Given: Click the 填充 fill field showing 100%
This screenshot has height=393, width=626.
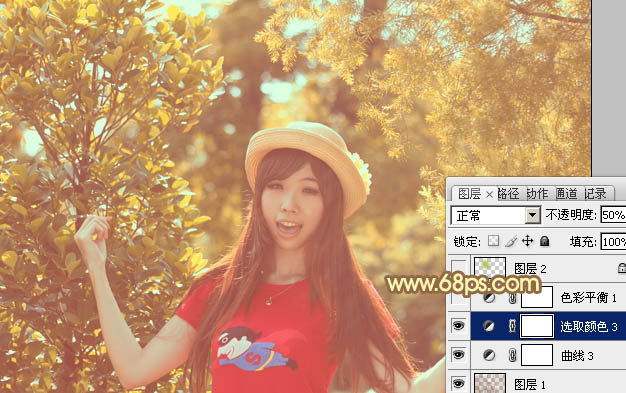Looking at the screenshot, I should pyautogui.click(x=613, y=242).
